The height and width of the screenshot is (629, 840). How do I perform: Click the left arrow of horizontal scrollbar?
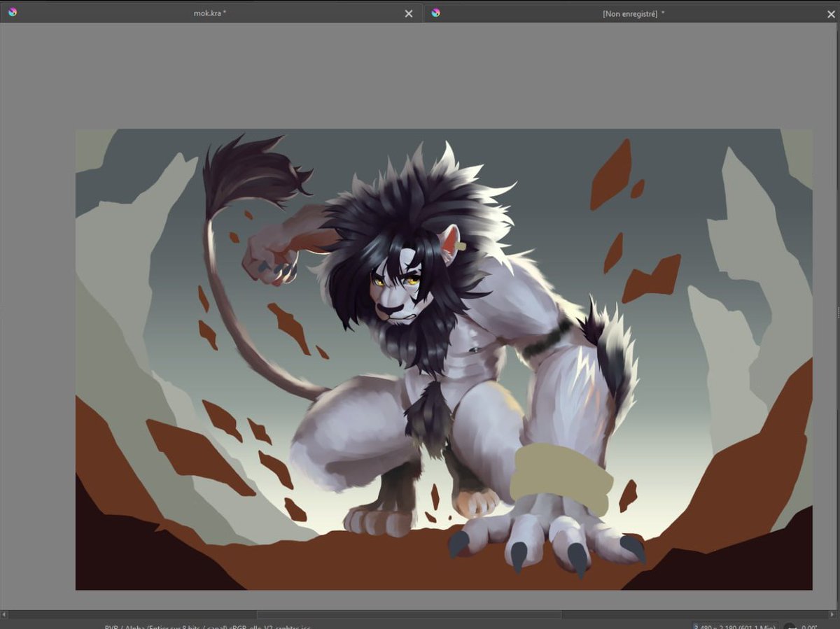pyautogui.click(x=3, y=614)
